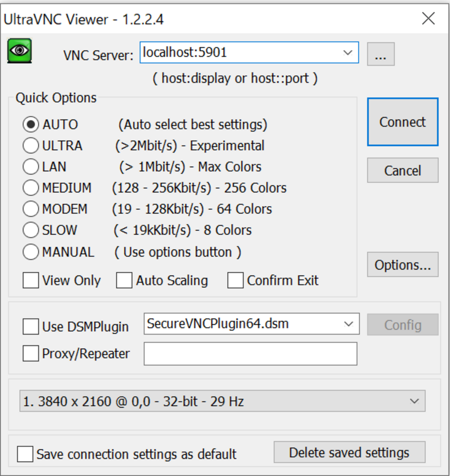Image resolution: width=450 pixels, height=476 pixels.
Task: Enable the View Only checkbox
Action: coord(31,280)
